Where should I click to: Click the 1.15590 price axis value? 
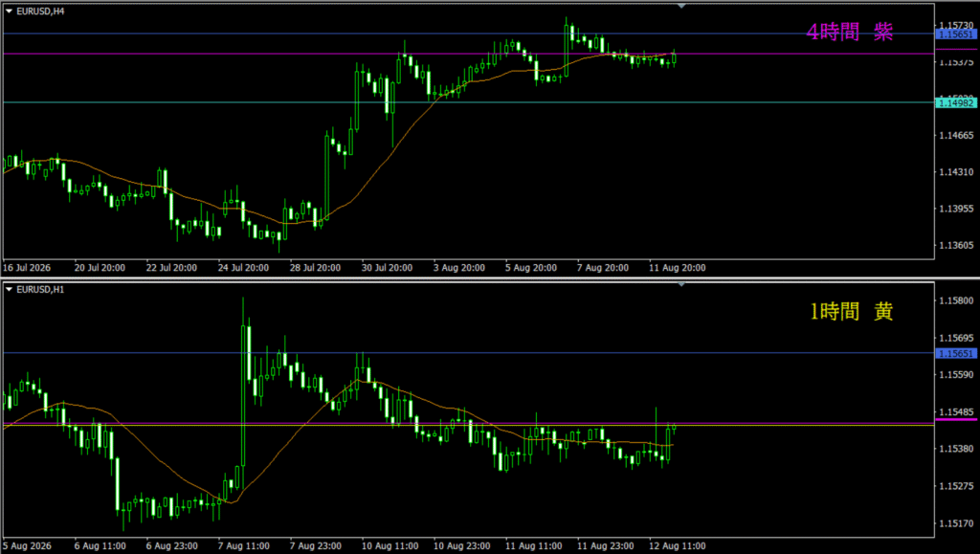point(956,375)
